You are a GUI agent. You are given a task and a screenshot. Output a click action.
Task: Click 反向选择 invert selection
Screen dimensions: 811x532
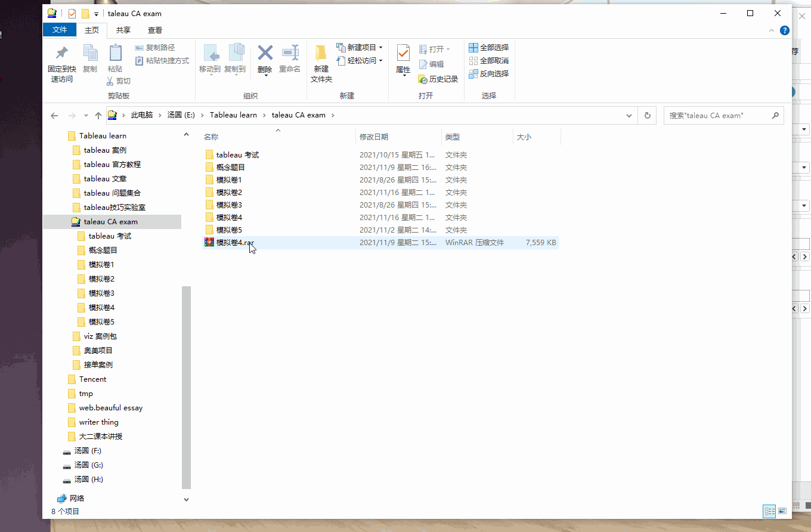point(488,74)
